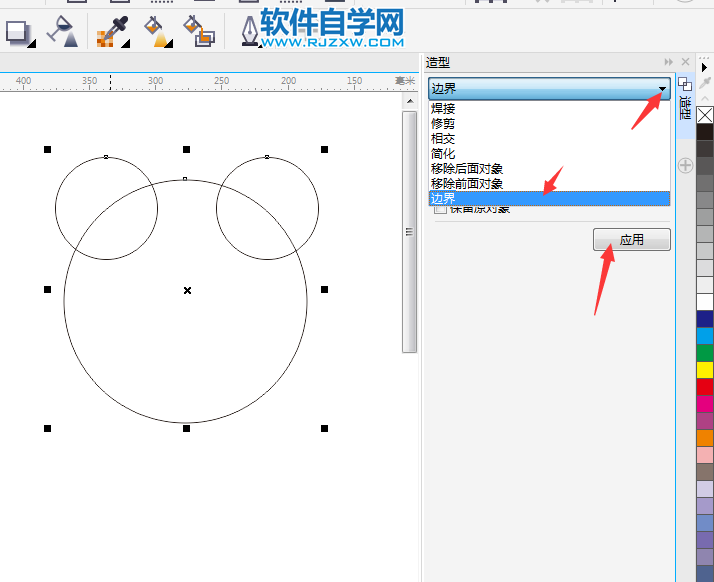Select the cyan blue color swatch
The width and height of the screenshot is (714, 582).
(x=705, y=336)
